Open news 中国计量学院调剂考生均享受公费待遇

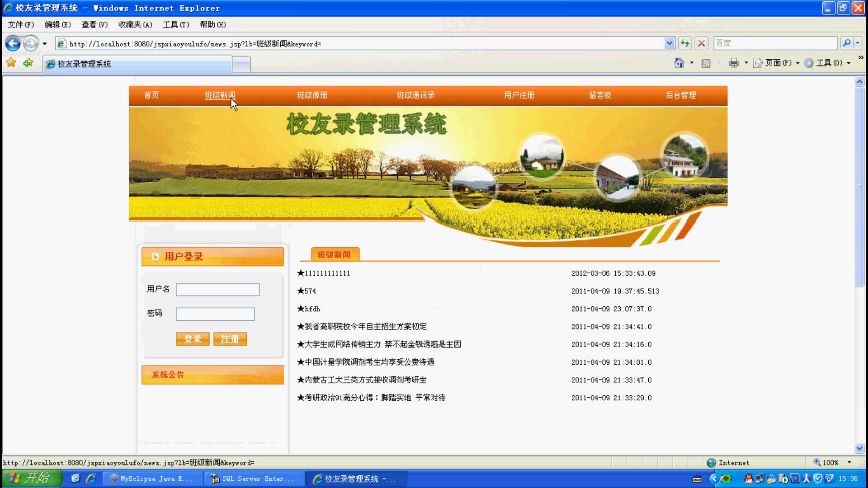(x=365, y=362)
